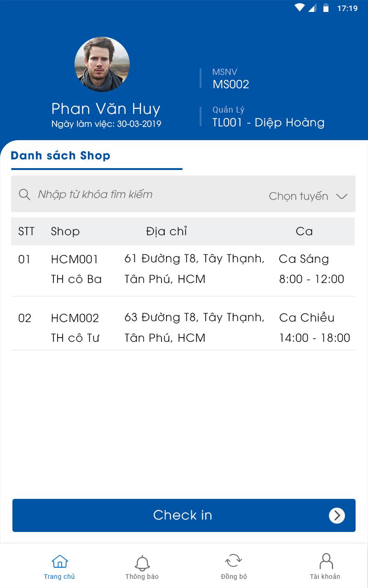This screenshot has width=368, height=588.
Task: Tap the Wi-Fi status icon
Action: pyautogui.click(x=300, y=8)
